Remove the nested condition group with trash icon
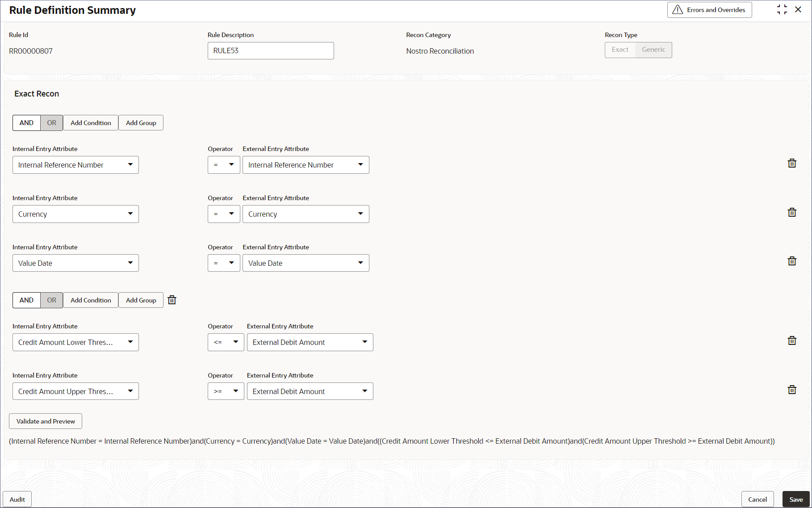Screen dimensions: 812x508 point(172,300)
